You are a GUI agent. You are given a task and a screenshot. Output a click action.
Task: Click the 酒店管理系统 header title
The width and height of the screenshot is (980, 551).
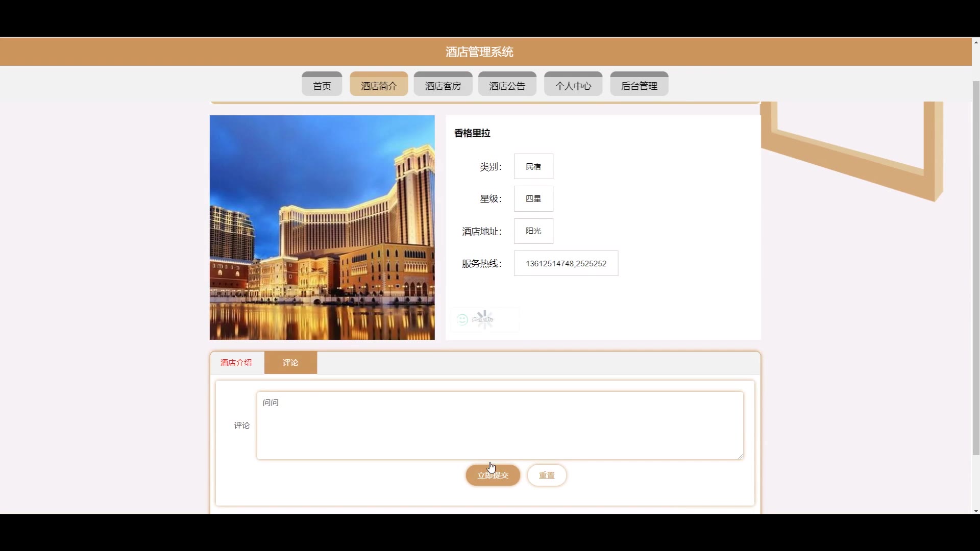[x=479, y=52]
